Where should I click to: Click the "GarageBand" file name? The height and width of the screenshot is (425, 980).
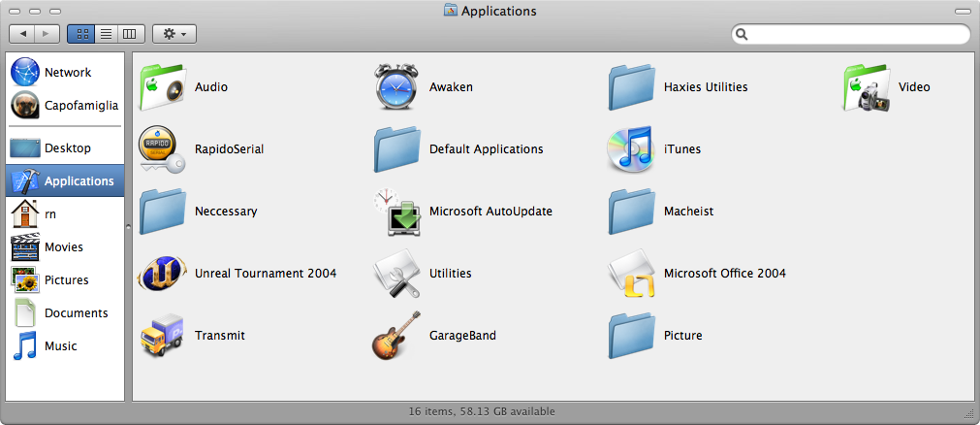(x=462, y=336)
